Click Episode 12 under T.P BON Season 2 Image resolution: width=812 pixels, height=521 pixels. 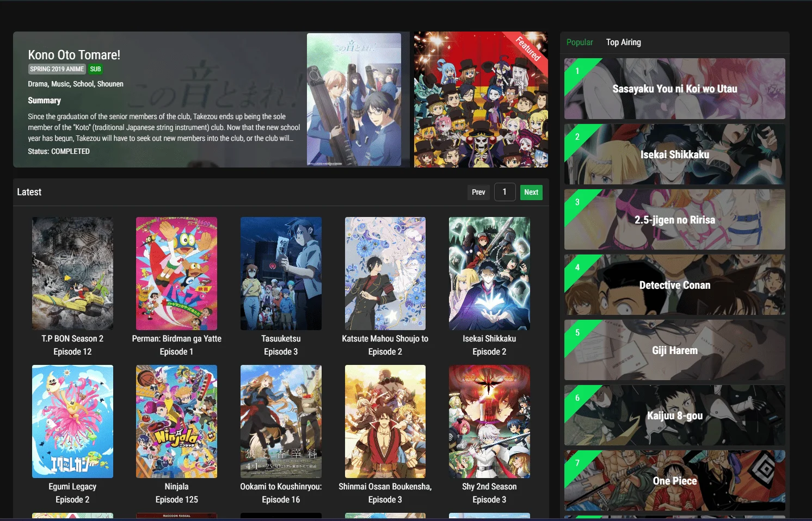click(72, 351)
